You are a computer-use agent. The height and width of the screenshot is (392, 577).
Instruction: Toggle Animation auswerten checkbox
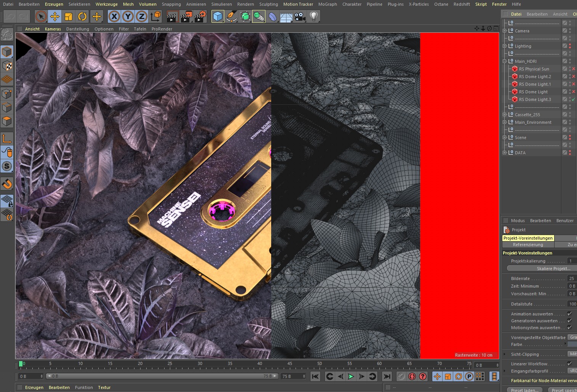pos(569,314)
